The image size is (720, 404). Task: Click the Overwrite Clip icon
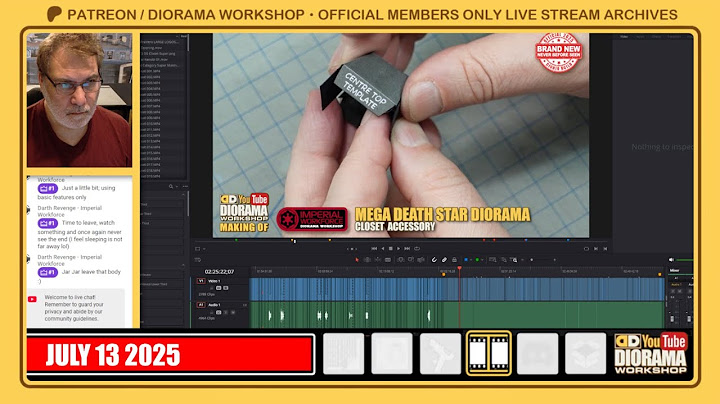tap(411, 260)
